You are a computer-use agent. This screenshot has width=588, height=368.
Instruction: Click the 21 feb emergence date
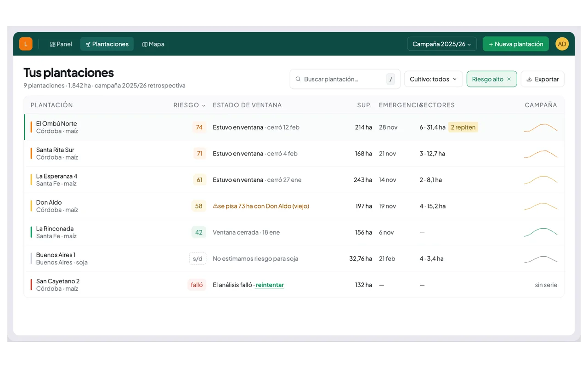pos(387,259)
